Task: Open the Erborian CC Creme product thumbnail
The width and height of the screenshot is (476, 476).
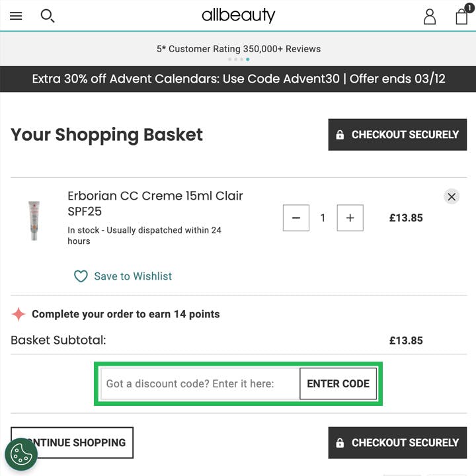Action: (x=34, y=219)
